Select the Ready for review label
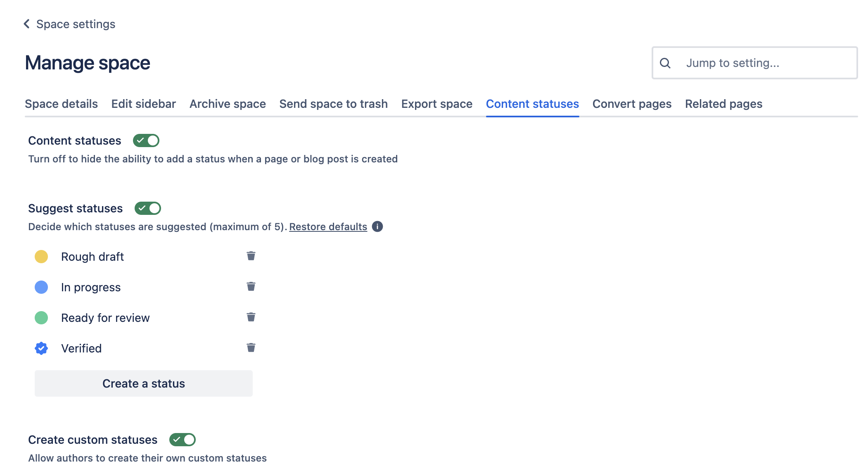The height and width of the screenshot is (476, 868). [105, 318]
